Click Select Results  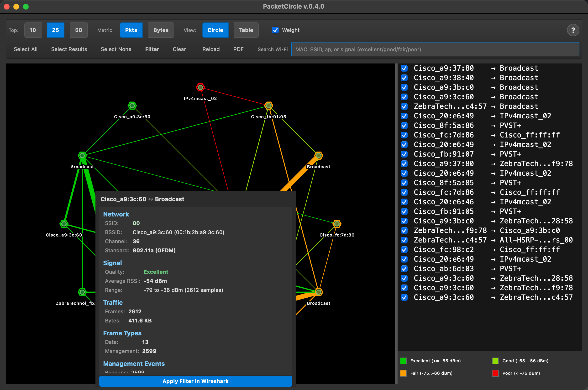69,49
